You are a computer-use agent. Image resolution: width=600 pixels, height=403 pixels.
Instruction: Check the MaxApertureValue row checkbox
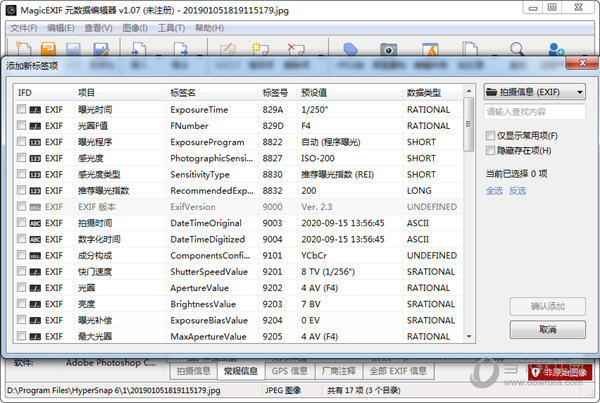coord(21,336)
